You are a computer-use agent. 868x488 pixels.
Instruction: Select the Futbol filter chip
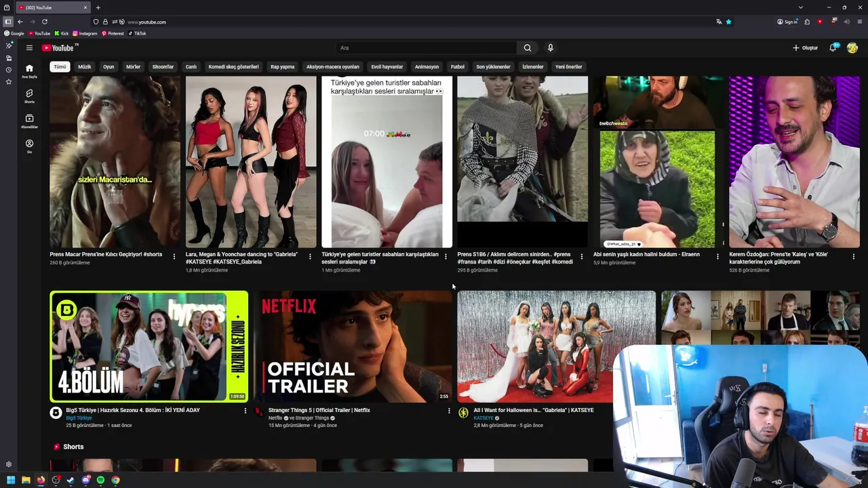coord(458,66)
